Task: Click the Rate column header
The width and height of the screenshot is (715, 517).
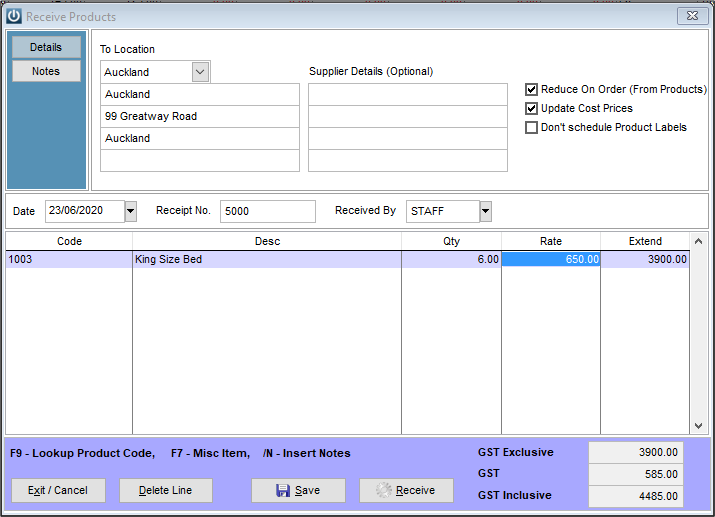Action: [x=551, y=241]
